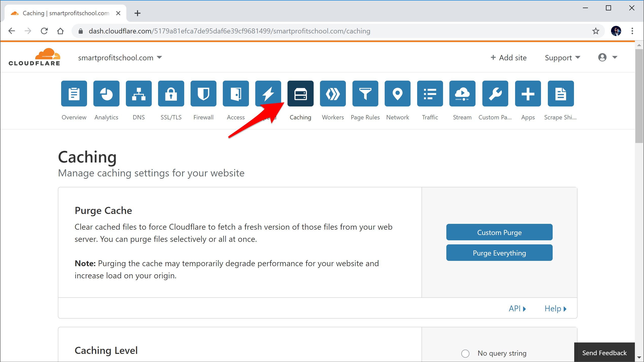Image resolution: width=644 pixels, height=362 pixels.
Task: Click the scrollbar up arrow
Action: (639, 45)
